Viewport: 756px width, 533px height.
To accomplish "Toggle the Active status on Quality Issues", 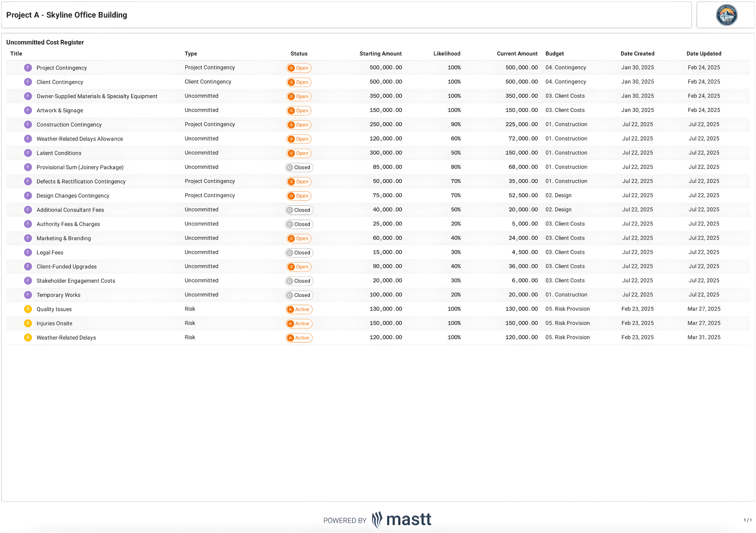I will click(x=299, y=309).
